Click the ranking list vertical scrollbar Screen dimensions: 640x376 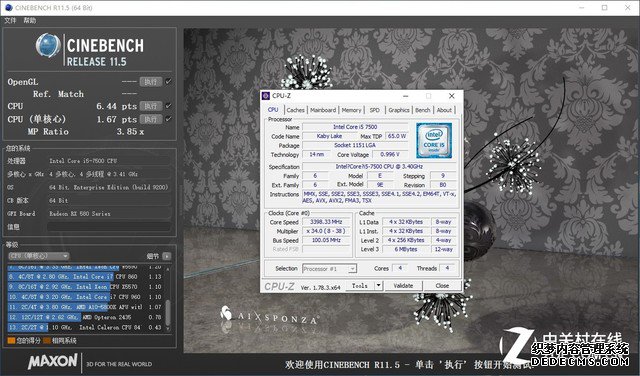[168, 299]
